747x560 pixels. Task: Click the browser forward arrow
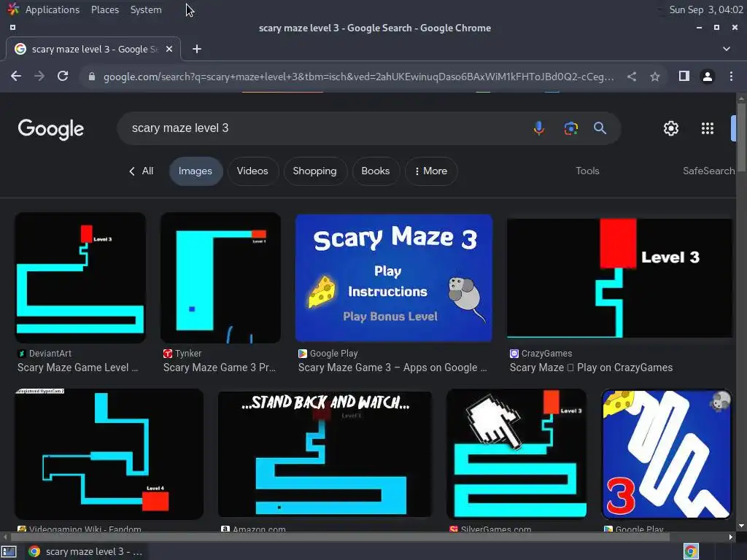tap(39, 76)
